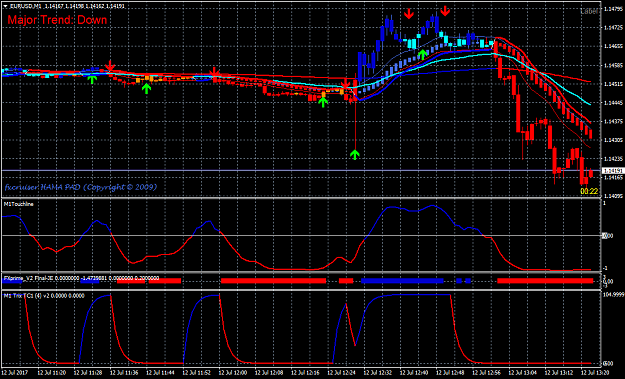Click price scale value '1.14445'
This screenshot has height=379, width=625.
(x=613, y=102)
